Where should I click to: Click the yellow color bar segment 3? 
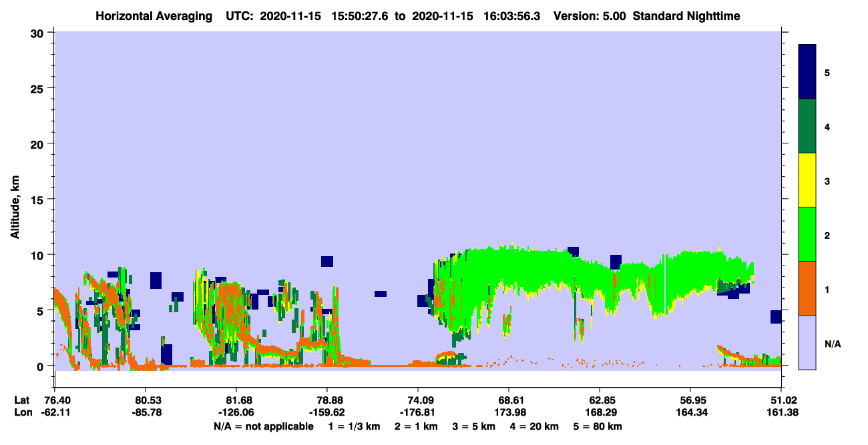807,180
